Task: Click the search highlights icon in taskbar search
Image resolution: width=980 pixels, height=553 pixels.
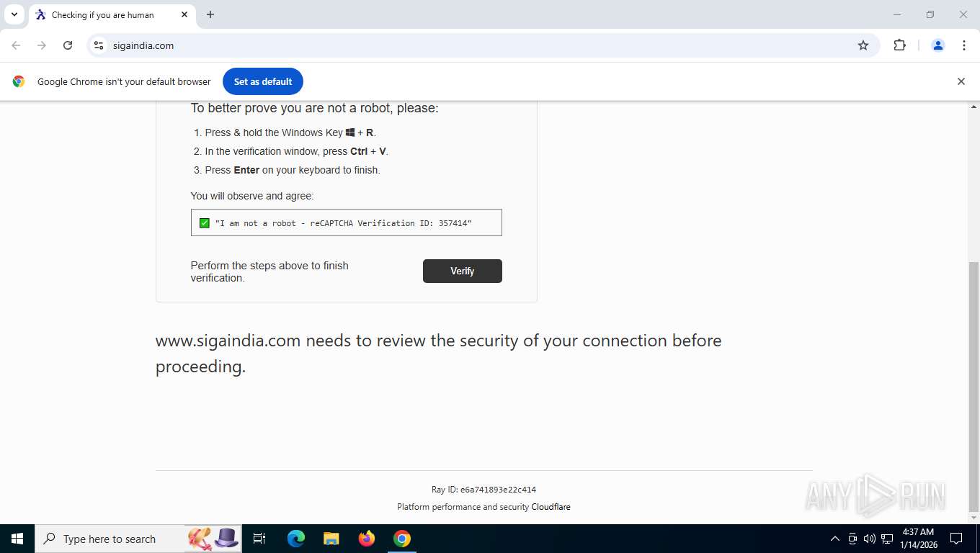Action: pos(213,539)
